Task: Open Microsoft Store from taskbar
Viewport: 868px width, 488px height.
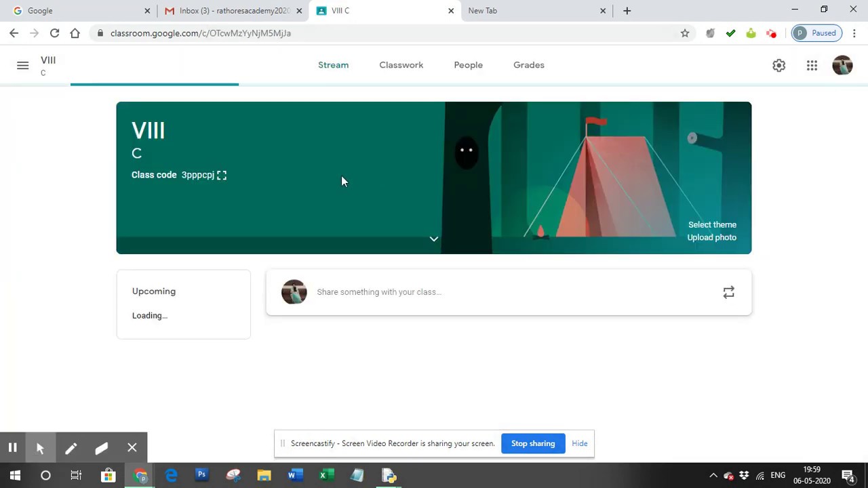Action: pos(108,476)
